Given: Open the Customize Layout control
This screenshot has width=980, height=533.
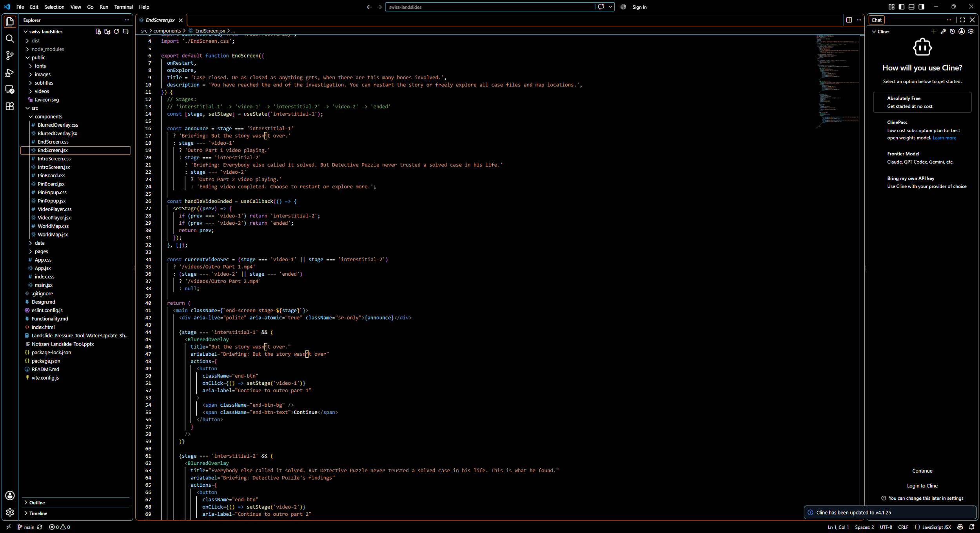Looking at the screenshot, I should (x=891, y=7).
